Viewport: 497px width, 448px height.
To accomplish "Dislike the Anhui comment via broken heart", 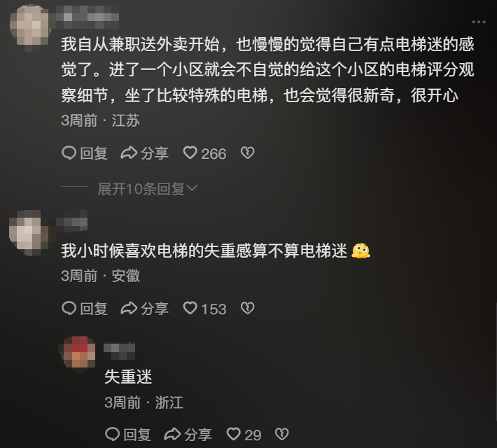I will click(x=247, y=308).
